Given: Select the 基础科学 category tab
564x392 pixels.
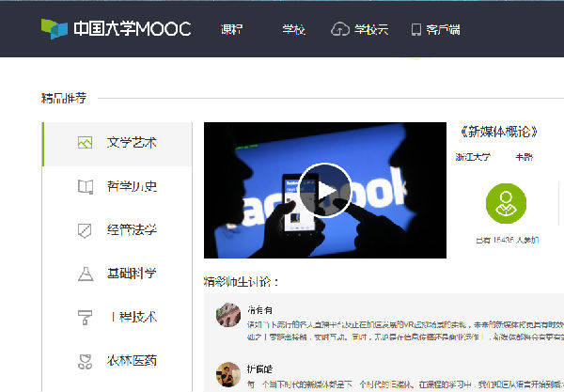Looking at the screenshot, I should 117,274.
